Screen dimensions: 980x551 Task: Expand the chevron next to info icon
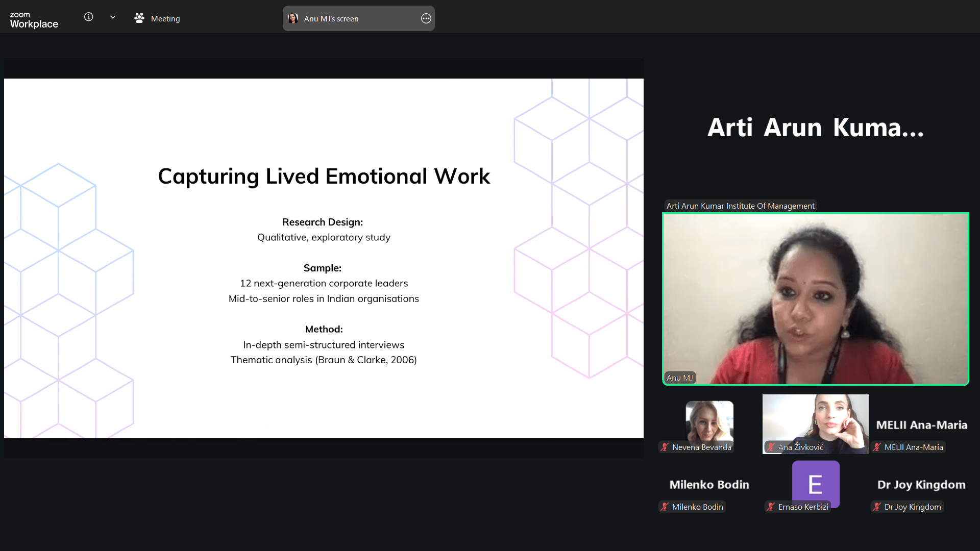pos(113,17)
